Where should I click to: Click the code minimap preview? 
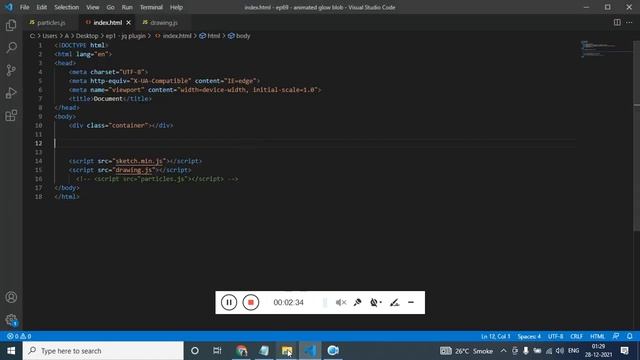point(606,48)
